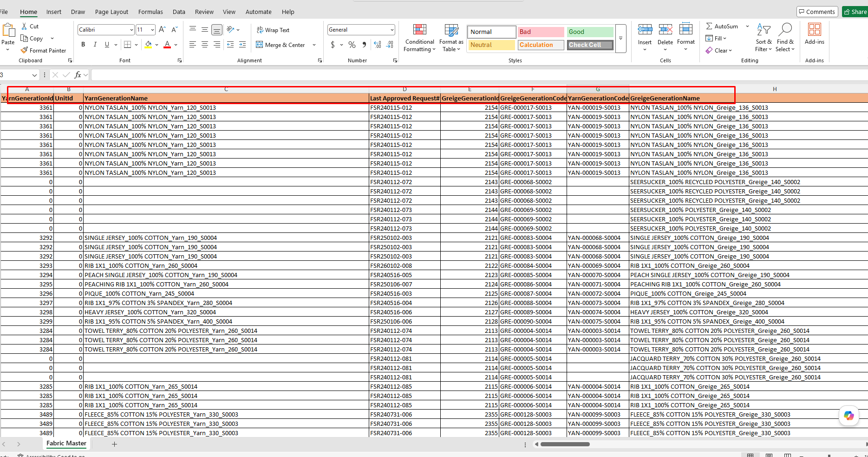This screenshot has height=457, width=868.
Task: Open the font name Calibri dropdown
Action: pyautogui.click(x=131, y=30)
